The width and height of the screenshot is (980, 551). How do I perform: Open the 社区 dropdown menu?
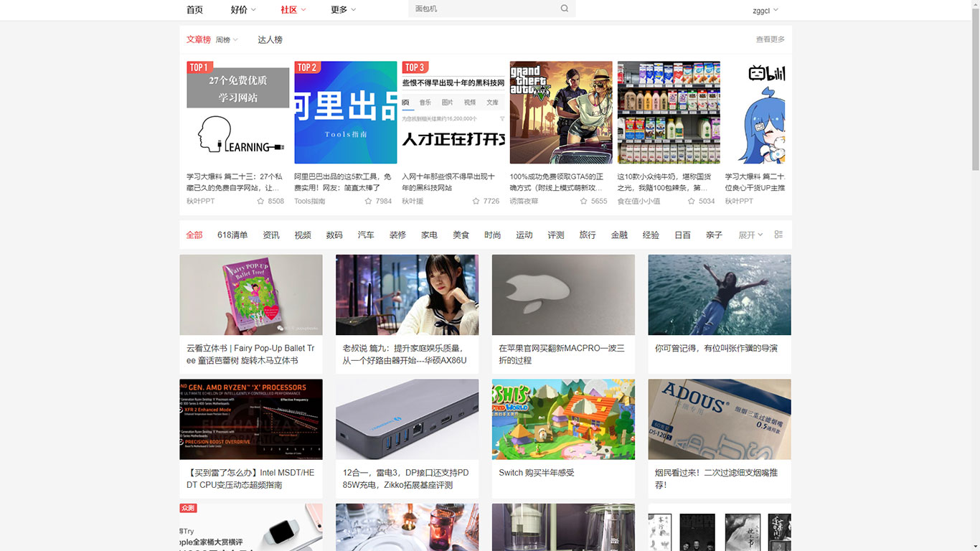click(293, 9)
